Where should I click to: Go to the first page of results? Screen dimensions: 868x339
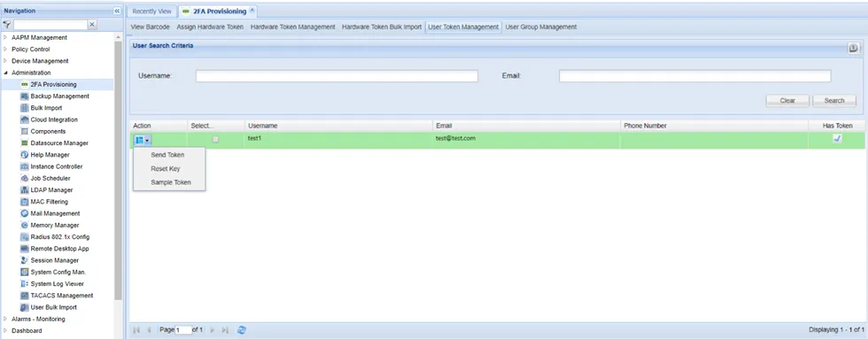tap(136, 329)
